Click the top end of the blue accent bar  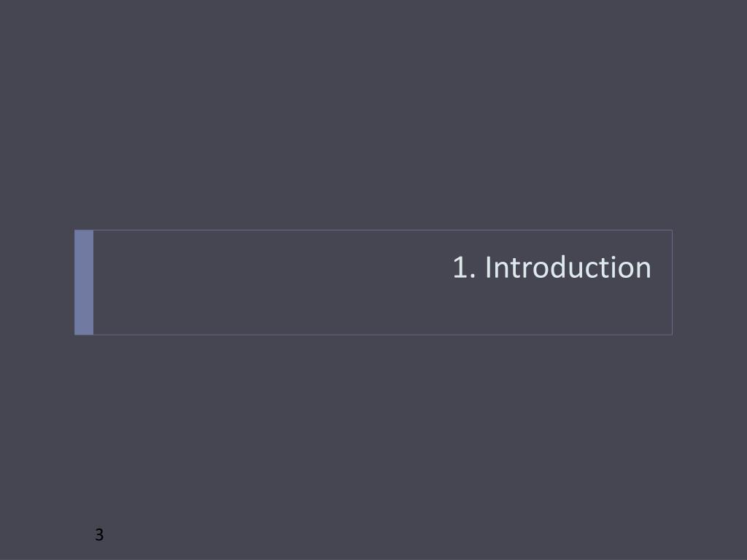(84, 233)
